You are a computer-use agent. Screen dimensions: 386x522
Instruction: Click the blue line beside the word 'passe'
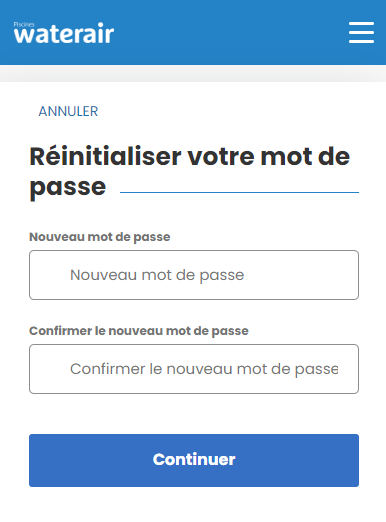pyautogui.click(x=239, y=192)
